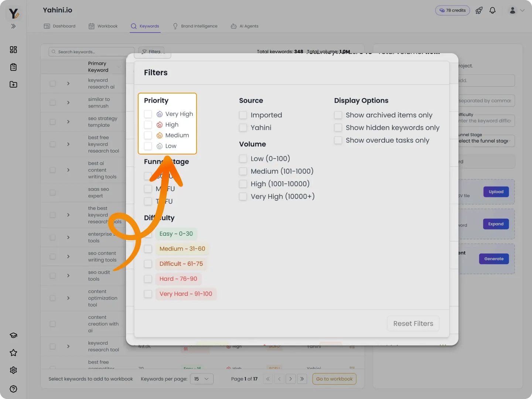Switch to the Brand Intelligence tab
532x399 pixels.
pyautogui.click(x=195, y=26)
